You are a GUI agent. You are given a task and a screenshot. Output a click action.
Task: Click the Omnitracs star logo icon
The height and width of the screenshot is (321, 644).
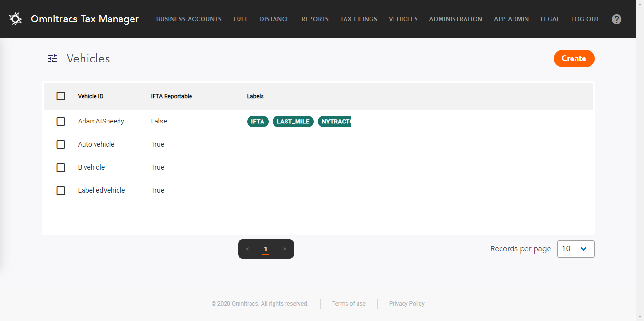point(15,19)
